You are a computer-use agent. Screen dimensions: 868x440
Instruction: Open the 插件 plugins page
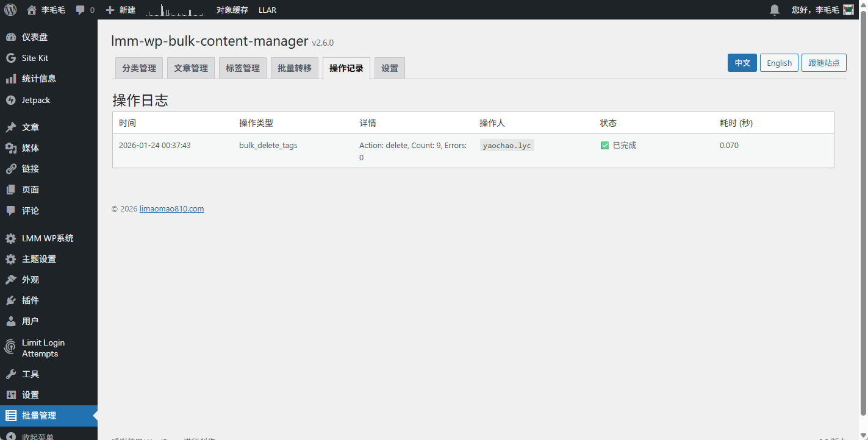click(x=30, y=300)
